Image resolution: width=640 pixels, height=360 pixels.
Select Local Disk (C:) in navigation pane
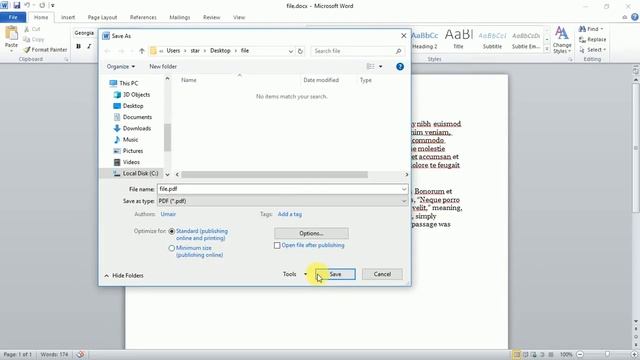tap(136, 173)
